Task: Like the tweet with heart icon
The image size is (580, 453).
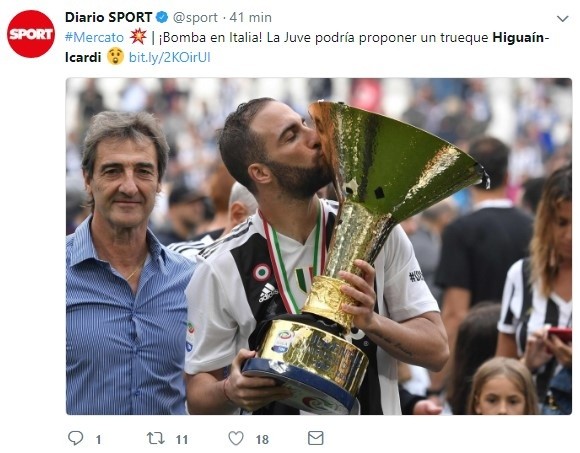Action: (236, 438)
